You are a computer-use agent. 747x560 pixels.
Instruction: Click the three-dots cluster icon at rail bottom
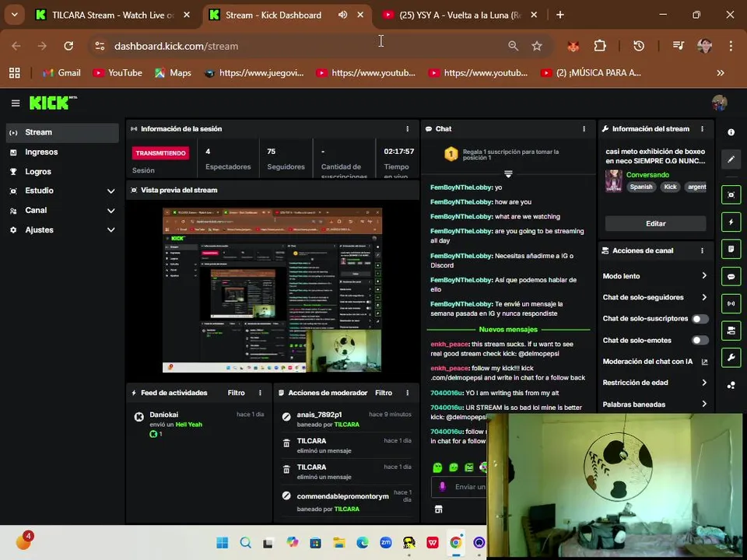[731, 385]
